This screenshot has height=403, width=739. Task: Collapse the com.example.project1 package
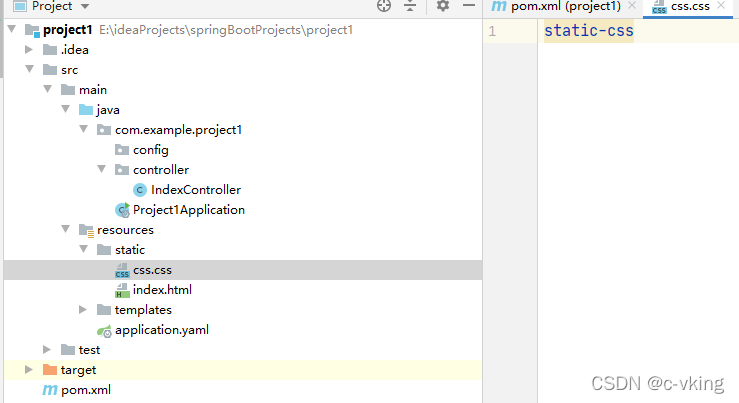coord(83,129)
